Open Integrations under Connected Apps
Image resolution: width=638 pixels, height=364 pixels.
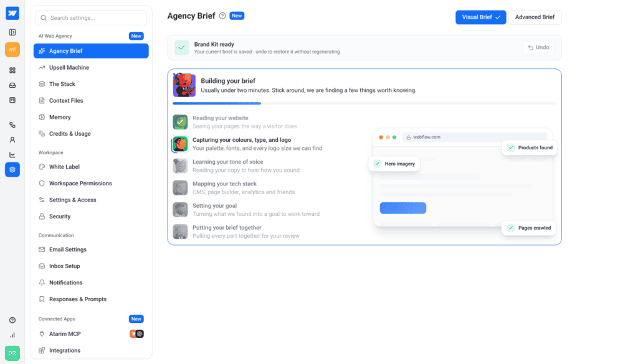91,350
